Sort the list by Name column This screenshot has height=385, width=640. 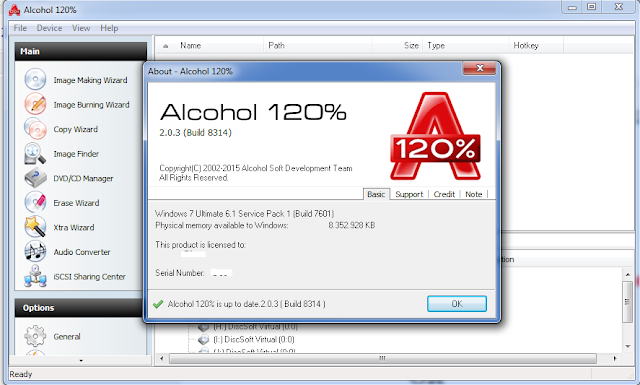(x=191, y=45)
